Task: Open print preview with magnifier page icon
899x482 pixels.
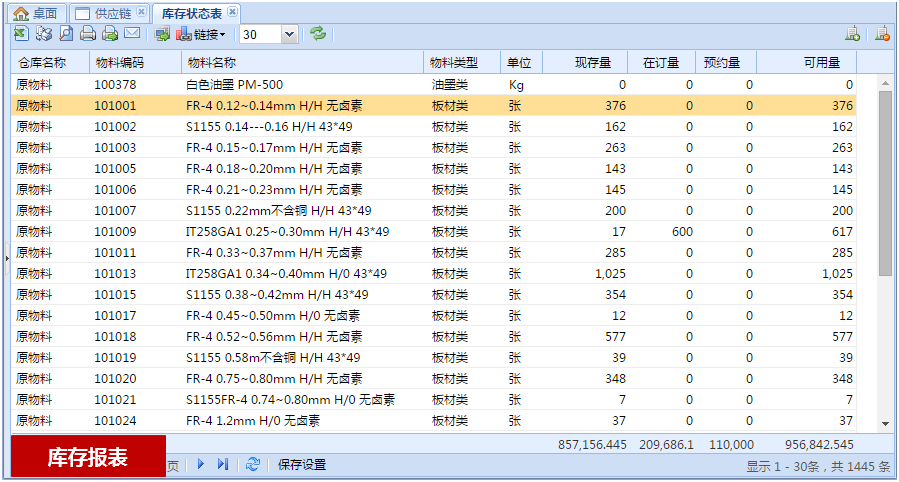Action: pos(66,34)
